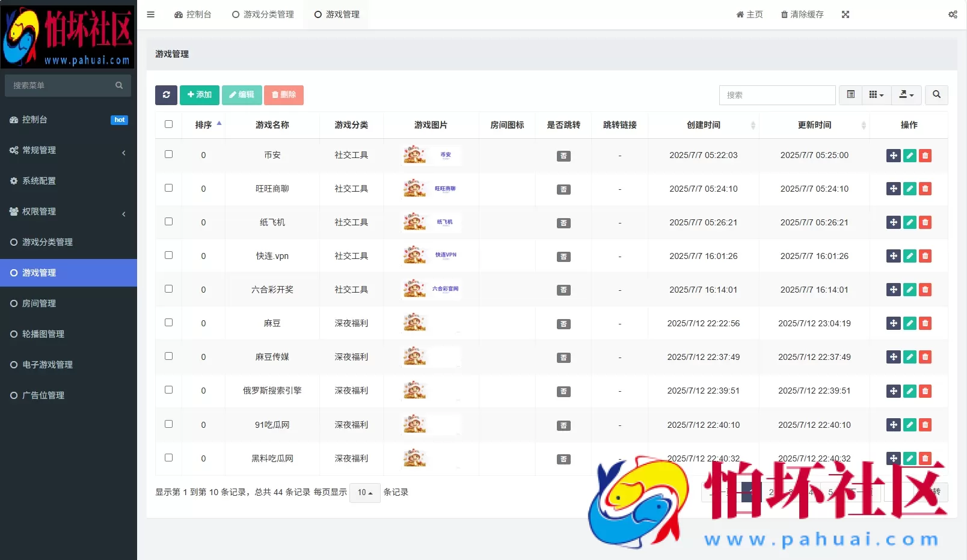This screenshot has height=560, width=967.
Task: Sort by 创建时间 using the column sorter
Action: pos(754,125)
